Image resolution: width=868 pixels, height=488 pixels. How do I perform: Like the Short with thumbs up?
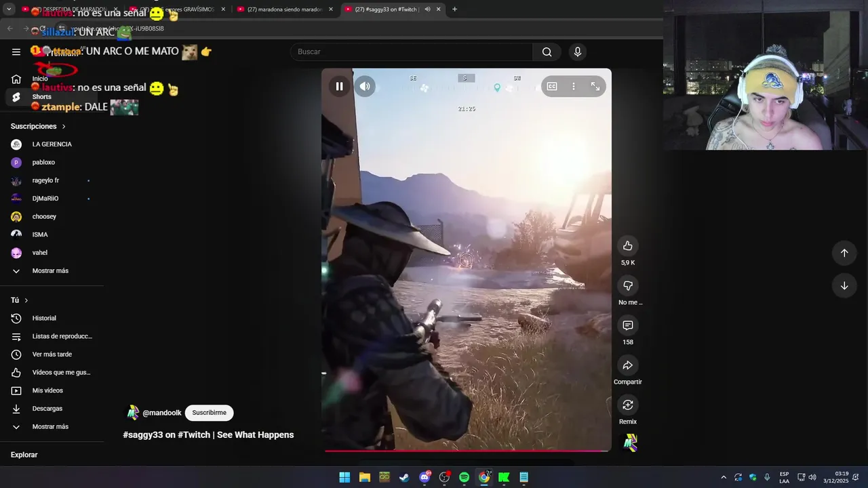tap(628, 245)
